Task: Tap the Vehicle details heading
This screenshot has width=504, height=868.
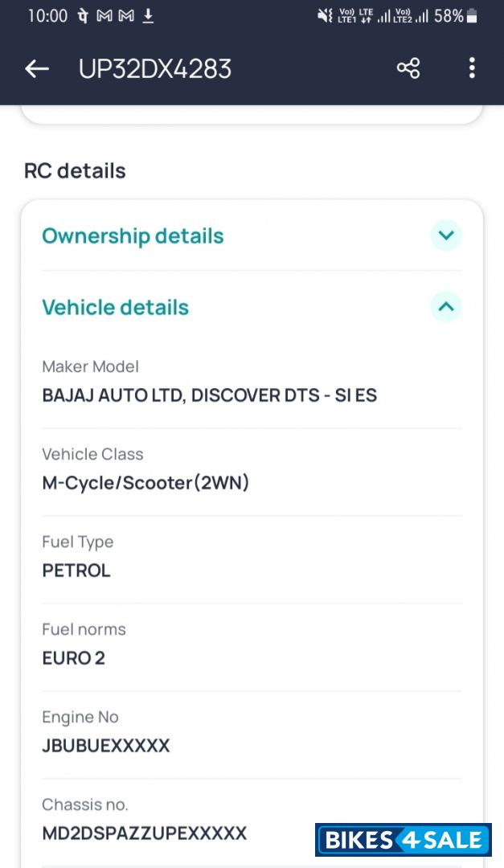Action: [115, 307]
